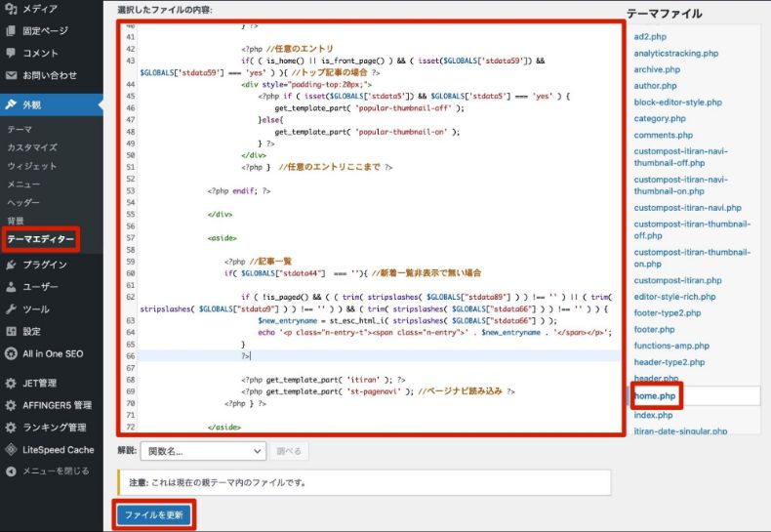Click the All in One SEO icon
Viewport: 771px width, 532px height.
tap(11, 353)
